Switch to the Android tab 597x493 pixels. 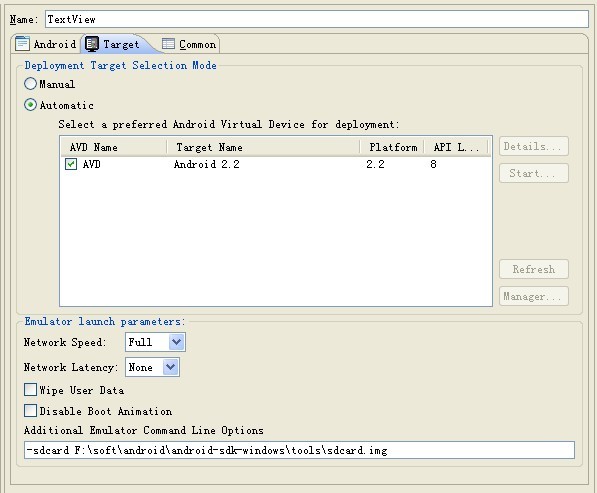pos(46,44)
